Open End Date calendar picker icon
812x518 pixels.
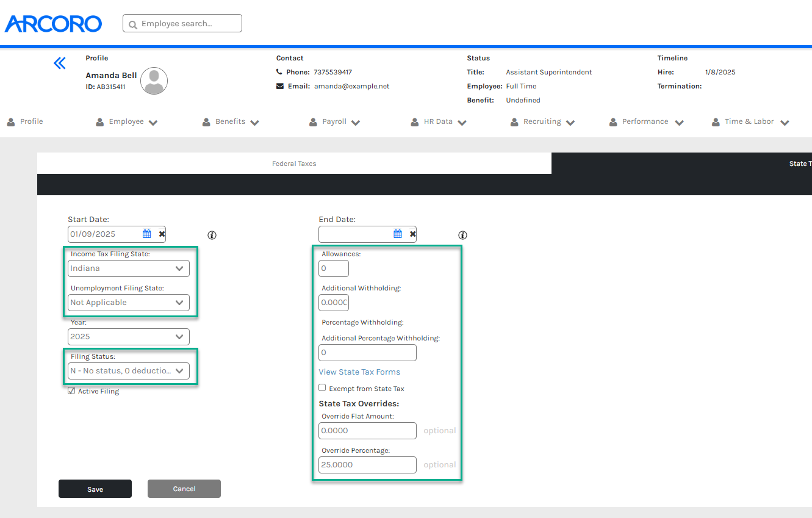[x=398, y=234]
